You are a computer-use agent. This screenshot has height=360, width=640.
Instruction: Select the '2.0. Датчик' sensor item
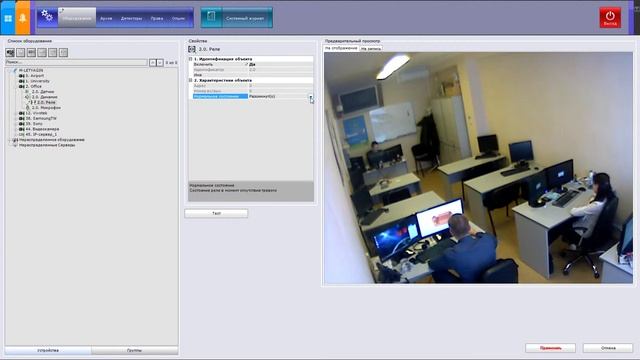(x=43, y=92)
